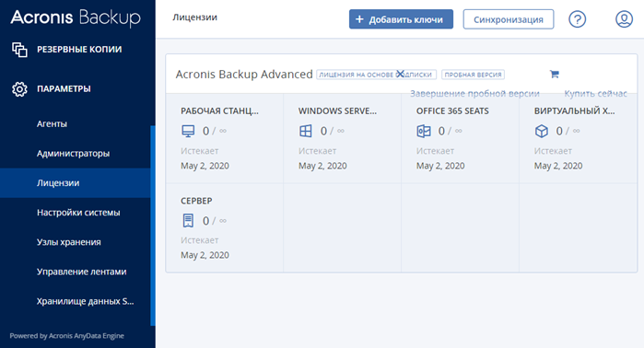Add license keys with Добавить ключи
Screen dimensions: 644x348
[402, 19]
